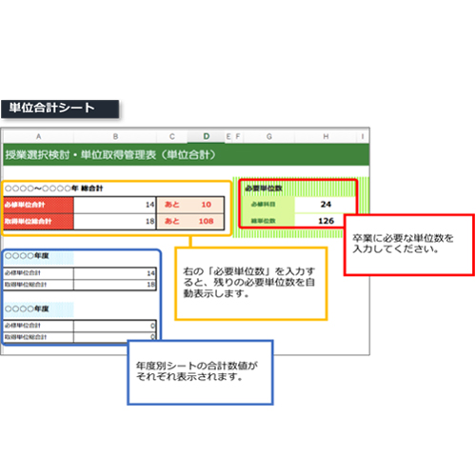Click the 必修単位合計 value 14 in the overall totals

coord(115,205)
